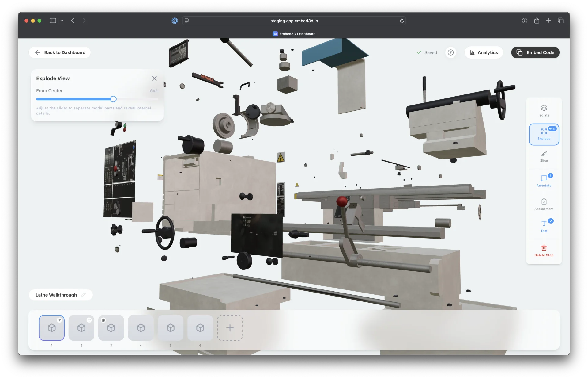The height and width of the screenshot is (379, 588).
Task: Switch to the Analytics view
Action: click(x=484, y=52)
